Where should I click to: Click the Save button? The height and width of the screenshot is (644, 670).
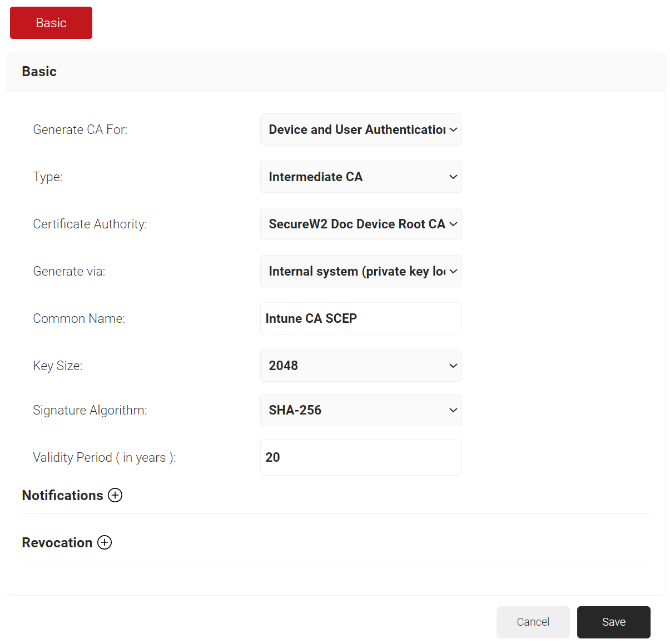click(x=614, y=622)
